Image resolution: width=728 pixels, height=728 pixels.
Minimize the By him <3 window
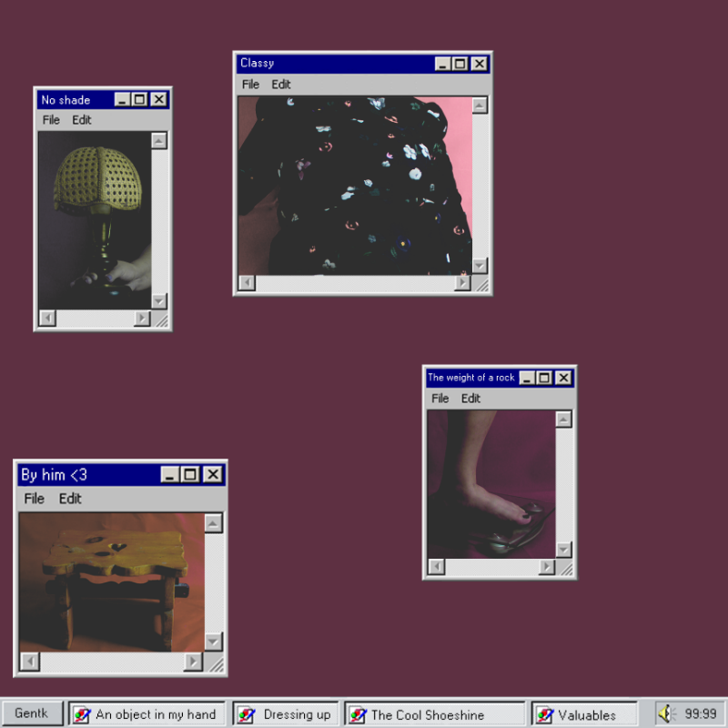tap(170, 475)
